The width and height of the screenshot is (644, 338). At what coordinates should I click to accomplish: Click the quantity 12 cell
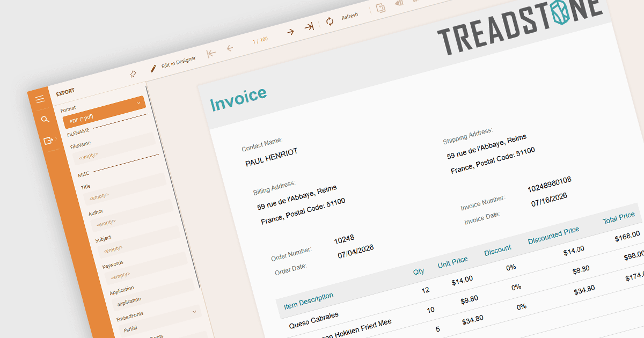tap(426, 290)
